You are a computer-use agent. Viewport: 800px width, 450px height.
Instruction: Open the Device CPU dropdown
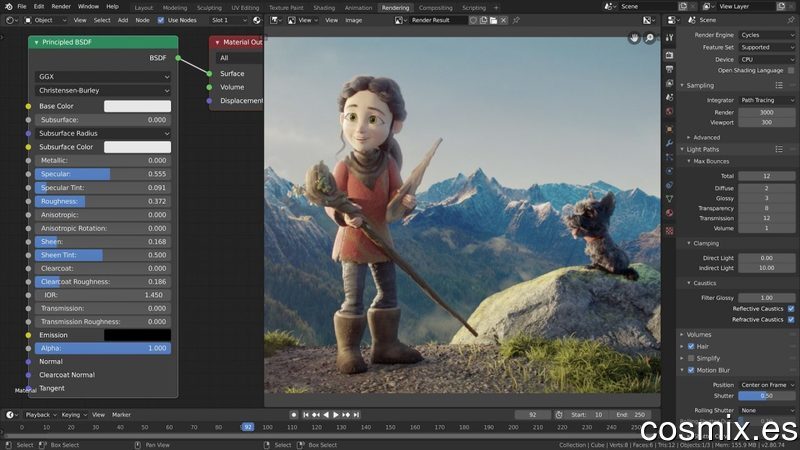tap(767, 59)
